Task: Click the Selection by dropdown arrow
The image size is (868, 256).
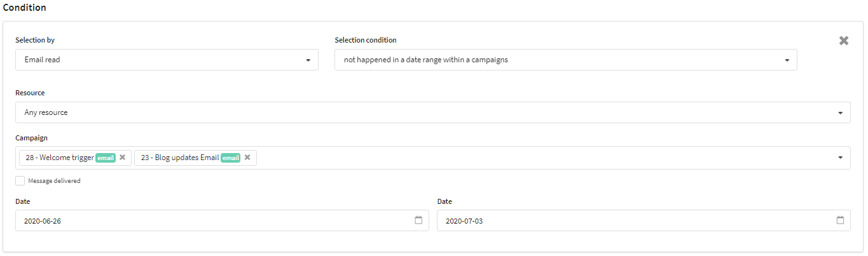Action: (308, 60)
